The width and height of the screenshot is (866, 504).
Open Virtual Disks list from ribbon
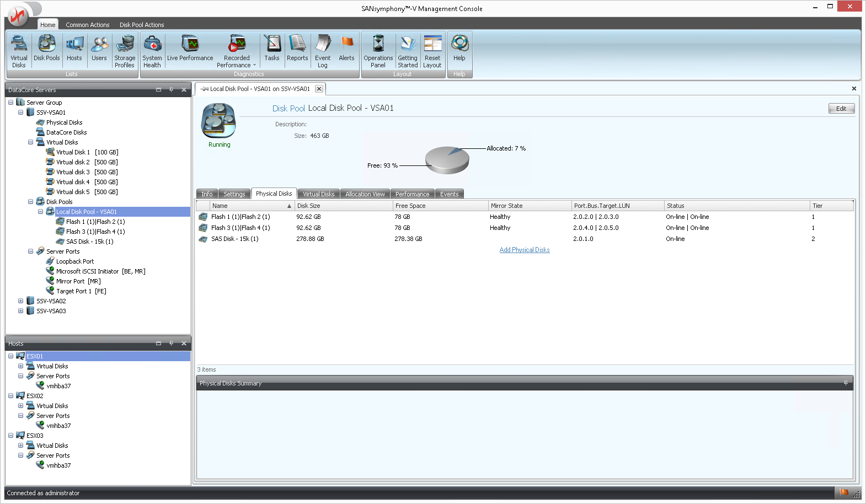19,51
